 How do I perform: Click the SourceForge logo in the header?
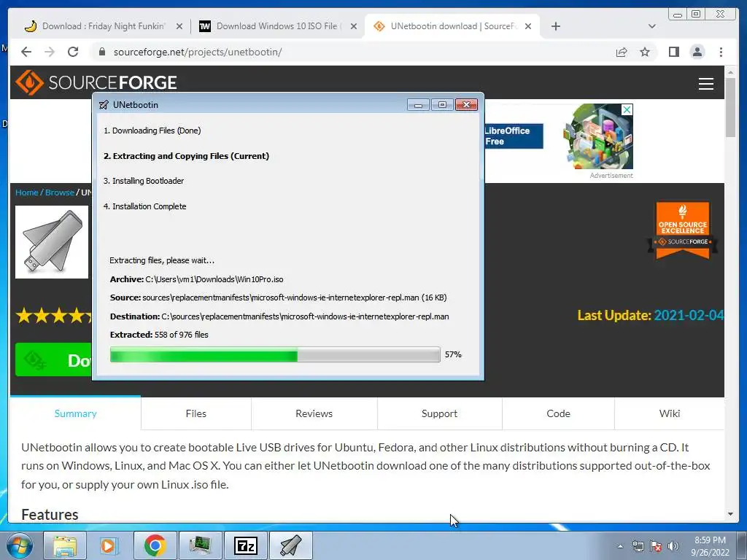pyautogui.click(x=96, y=82)
